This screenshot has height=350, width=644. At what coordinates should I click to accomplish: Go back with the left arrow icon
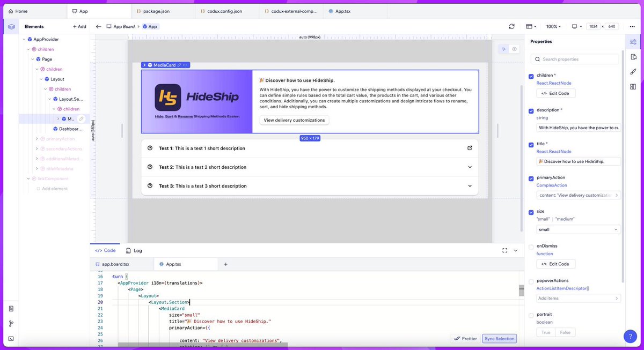(x=98, y=26)
